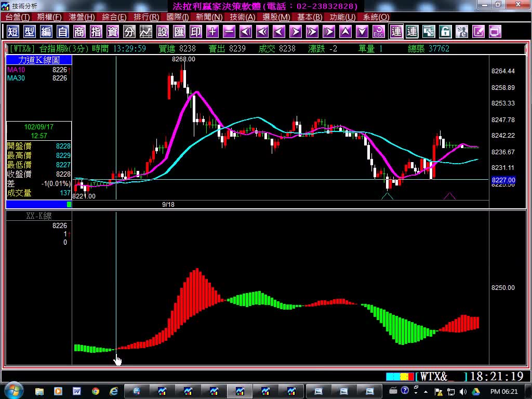
Task: Open the 功能(U) menu
Action: click(x=343, y=17)
